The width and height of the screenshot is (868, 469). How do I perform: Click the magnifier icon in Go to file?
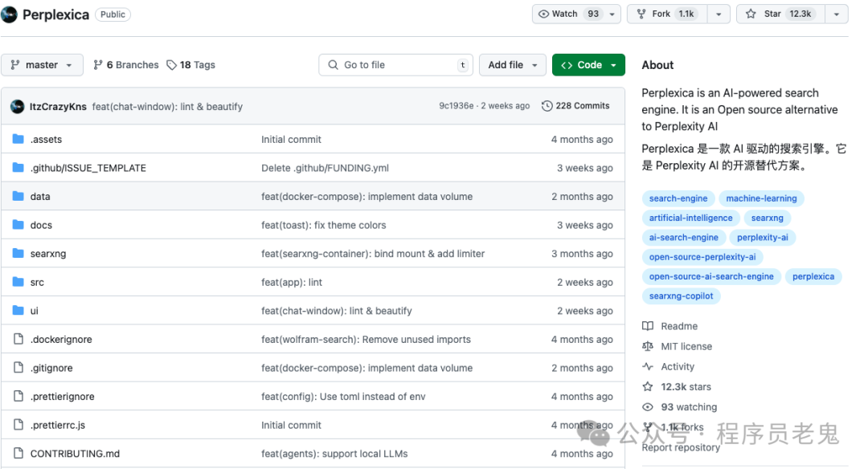point(333,65)
